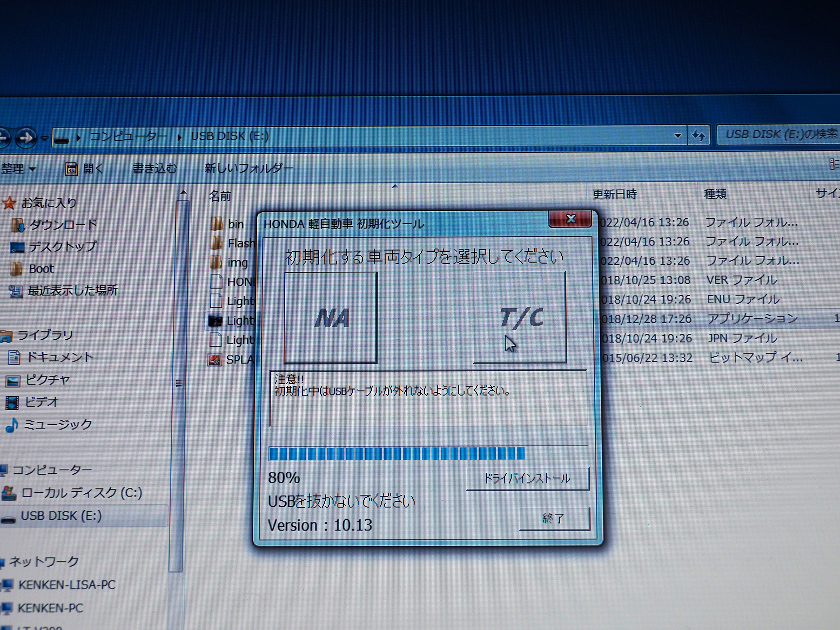840x630 pixels.
Task: Select KENKEN-PC network computer
Action: tap(51, 608)
